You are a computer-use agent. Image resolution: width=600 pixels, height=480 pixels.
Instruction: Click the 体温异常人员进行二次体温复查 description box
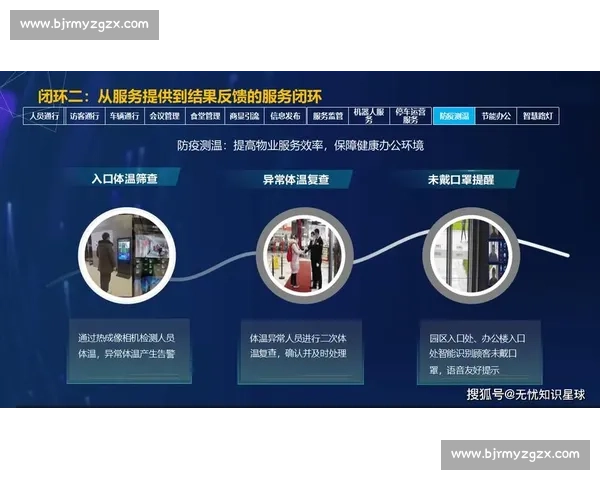[x=301, y=352]
